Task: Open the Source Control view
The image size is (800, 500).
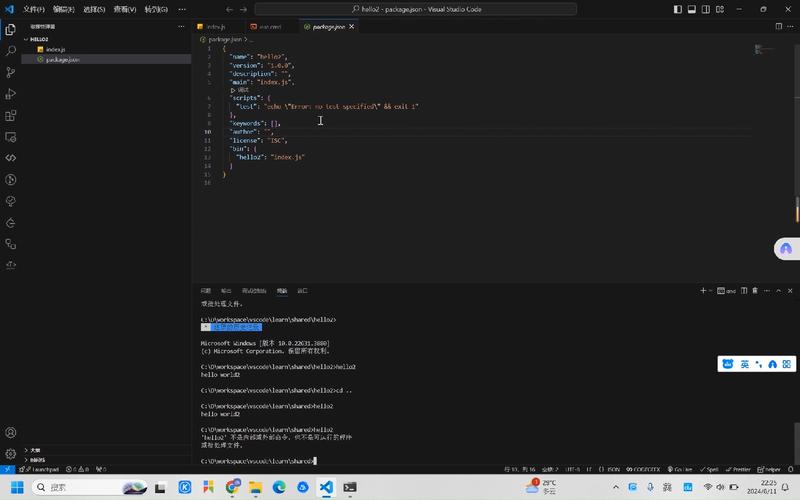Action: 10,72
